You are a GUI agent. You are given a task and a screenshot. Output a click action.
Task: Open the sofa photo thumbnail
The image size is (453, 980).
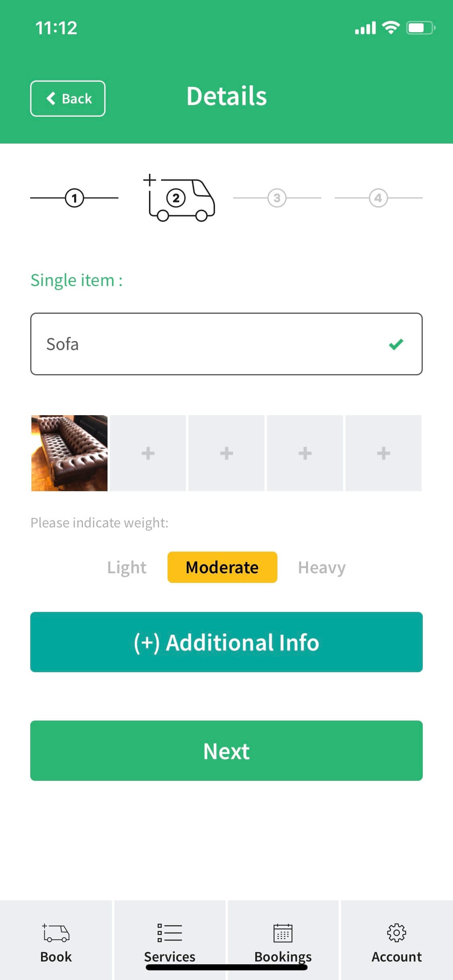click(69, 453)
